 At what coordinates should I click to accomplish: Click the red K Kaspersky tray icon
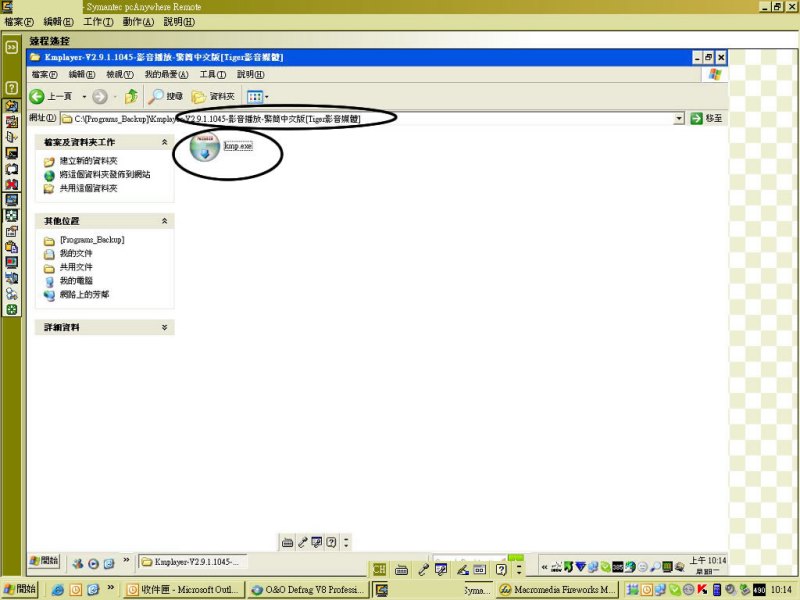pos(703,590)
